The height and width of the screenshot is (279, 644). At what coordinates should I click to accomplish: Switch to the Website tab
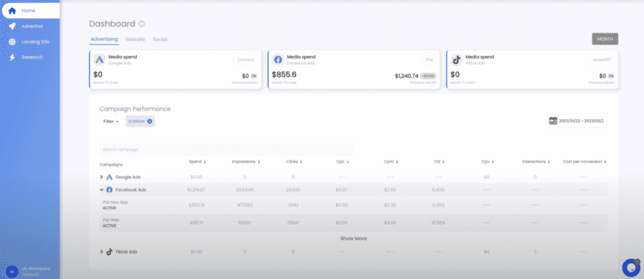135,39
